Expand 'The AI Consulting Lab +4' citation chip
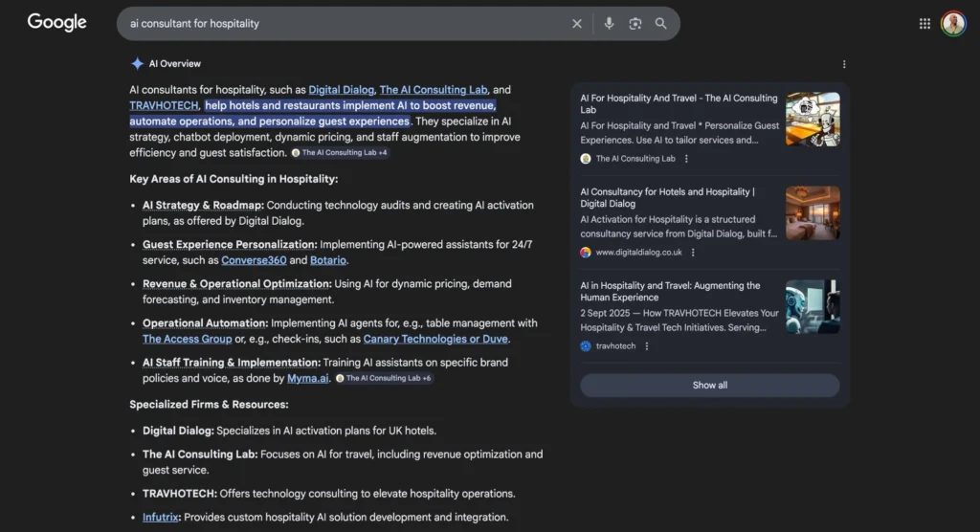Screen dimensions: 980x532 [x=340, y=152]
